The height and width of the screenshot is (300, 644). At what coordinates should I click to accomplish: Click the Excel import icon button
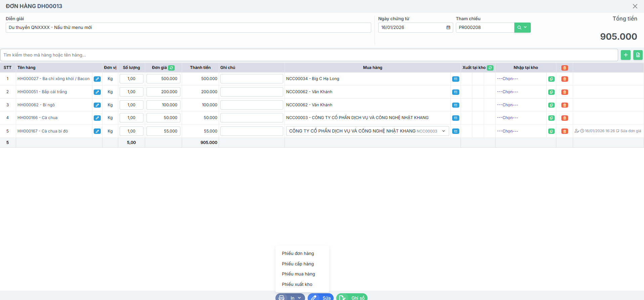click(638, 55)
